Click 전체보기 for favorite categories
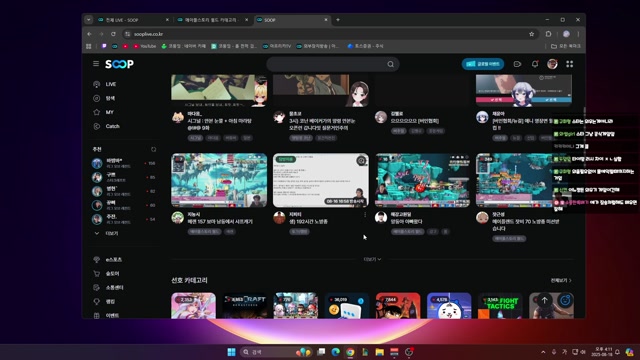Viewport: 640px width, 360px height. pos(561,280)
